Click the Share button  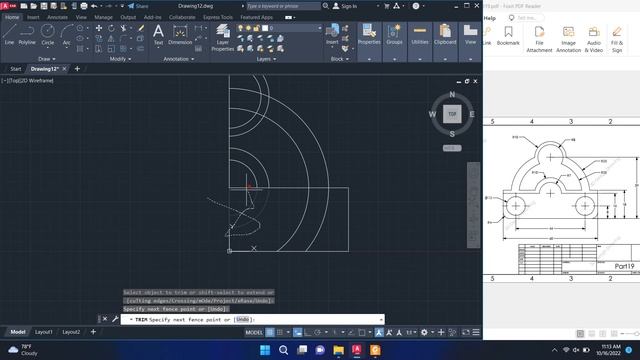click(138, 6)
